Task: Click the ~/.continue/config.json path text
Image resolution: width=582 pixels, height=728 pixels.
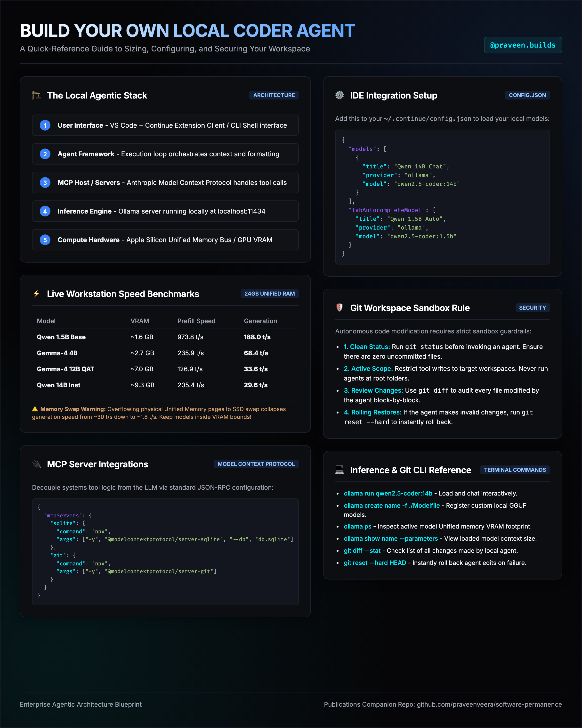Action: (428, 118)
